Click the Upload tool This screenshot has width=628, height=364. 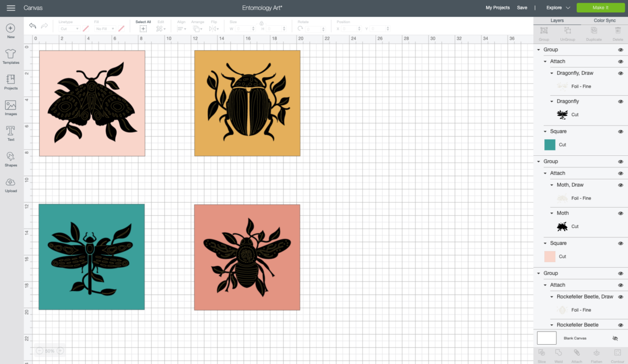(x=10, y=184)
